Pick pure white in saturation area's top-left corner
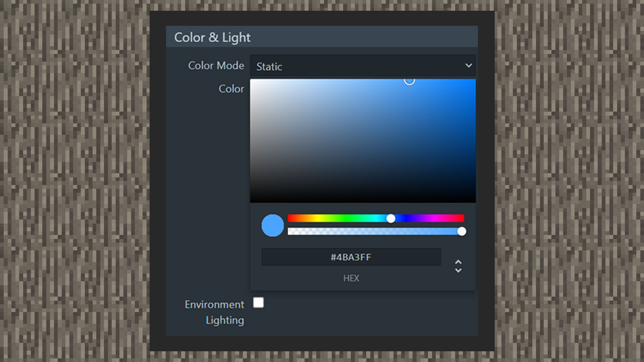Screen dimensions: 644x362 (251, 80)
